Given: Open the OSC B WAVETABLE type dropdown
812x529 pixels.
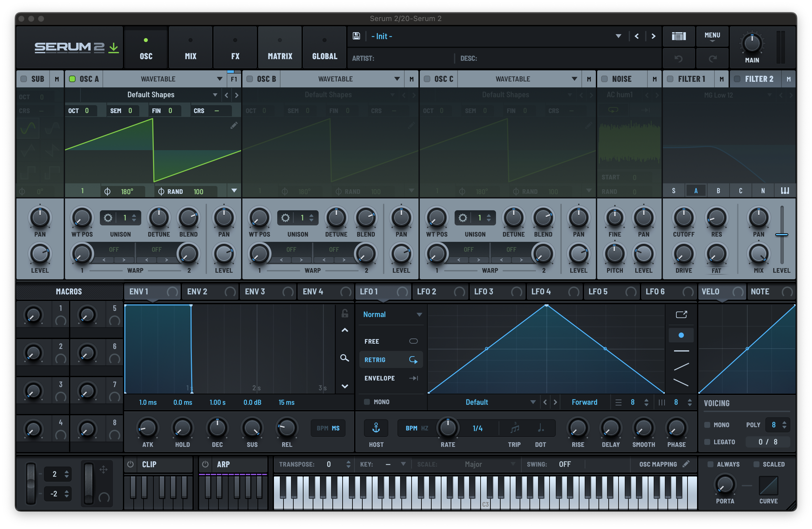Looking at the screenshot, I should tap(343, 79).
